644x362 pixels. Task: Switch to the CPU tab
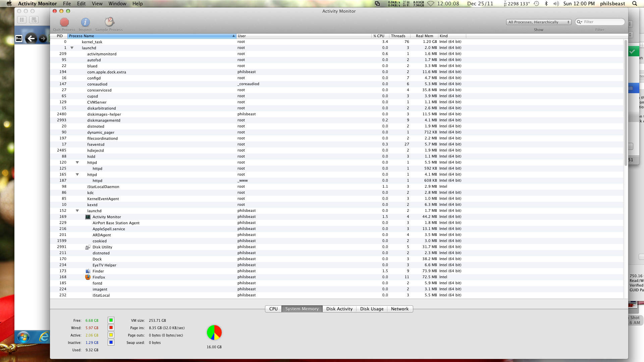[273, 309]
